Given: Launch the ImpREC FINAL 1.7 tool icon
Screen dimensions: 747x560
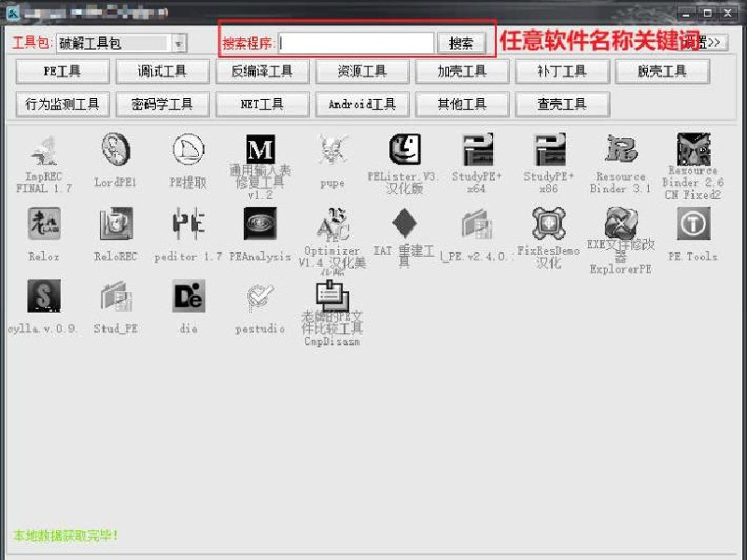Looking at the screenshot, I should (x=44, y=150).
